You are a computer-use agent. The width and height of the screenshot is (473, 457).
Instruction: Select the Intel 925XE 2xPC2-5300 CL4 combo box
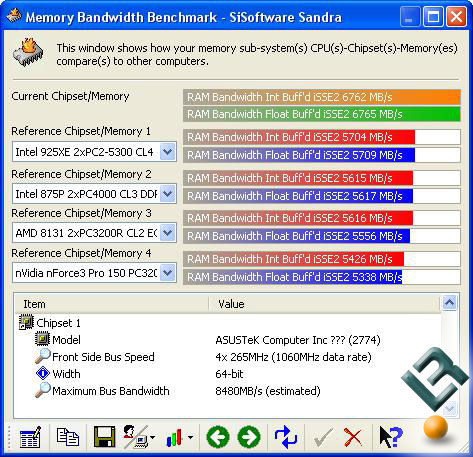tap(94, 152)
